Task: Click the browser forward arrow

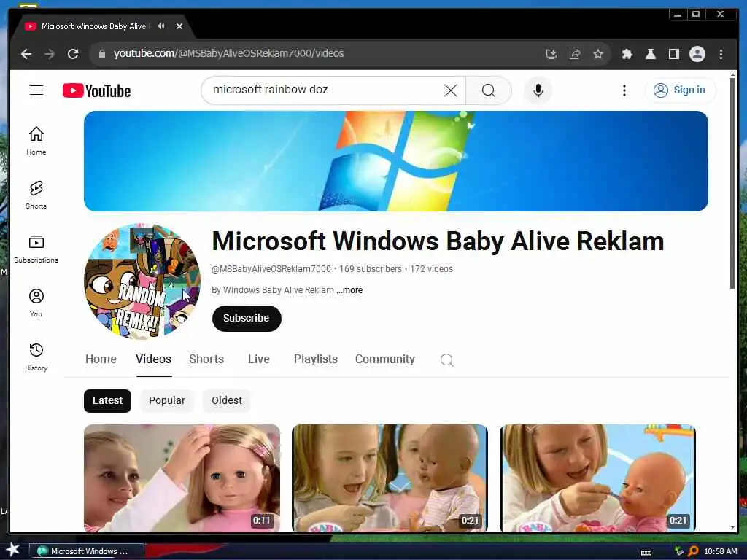Action: (50, 54)
